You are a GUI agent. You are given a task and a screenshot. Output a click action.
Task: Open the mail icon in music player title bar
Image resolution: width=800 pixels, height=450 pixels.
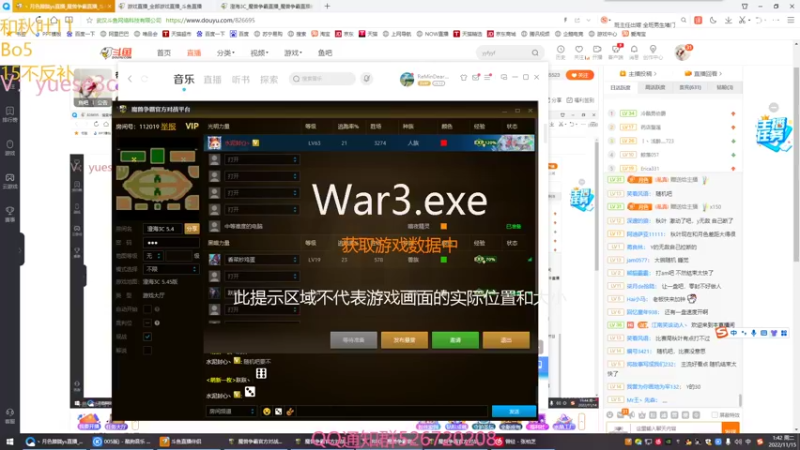pyautogui.click(x=476, y=78)
